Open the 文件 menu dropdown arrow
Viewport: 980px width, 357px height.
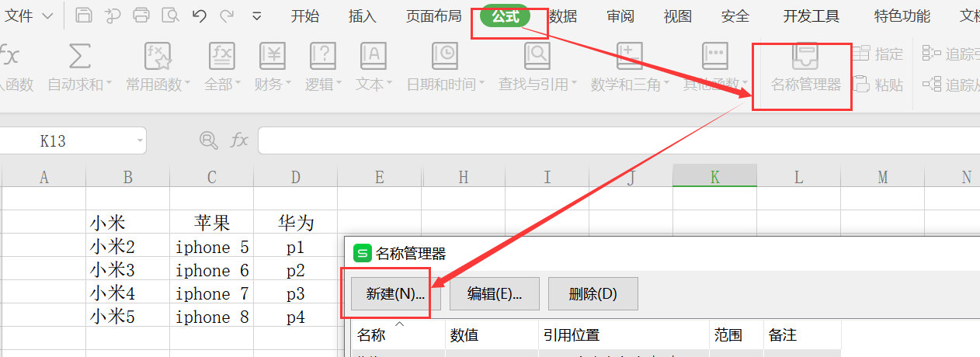(x=47, y=16)
